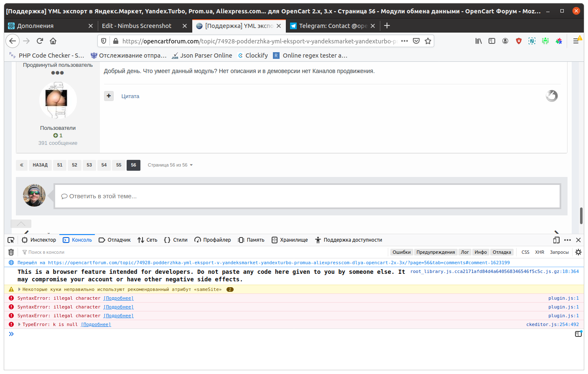Go back to the previous page

[13, 41]
